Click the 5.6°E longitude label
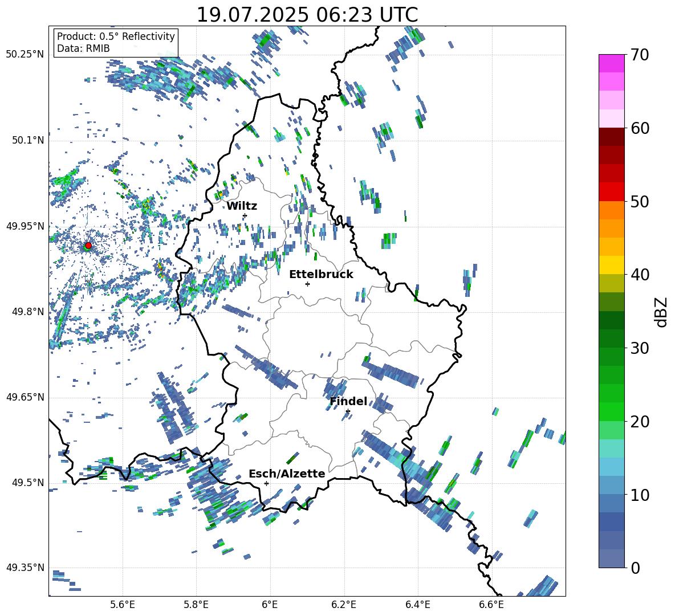The width and height of the screenshot is (675, 616). (123, 605)
